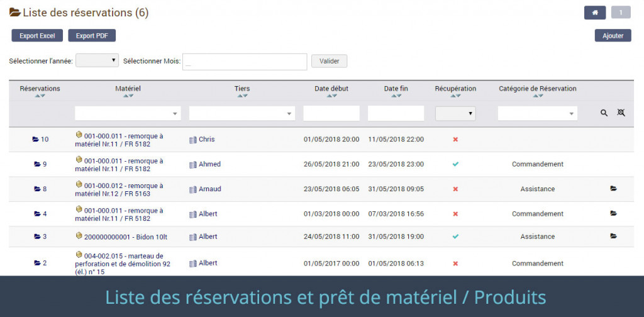Viewport: 644px width, 317px height.
Task: Select date 24/05/2018 11:00 cell
Action: pos(331,237)
